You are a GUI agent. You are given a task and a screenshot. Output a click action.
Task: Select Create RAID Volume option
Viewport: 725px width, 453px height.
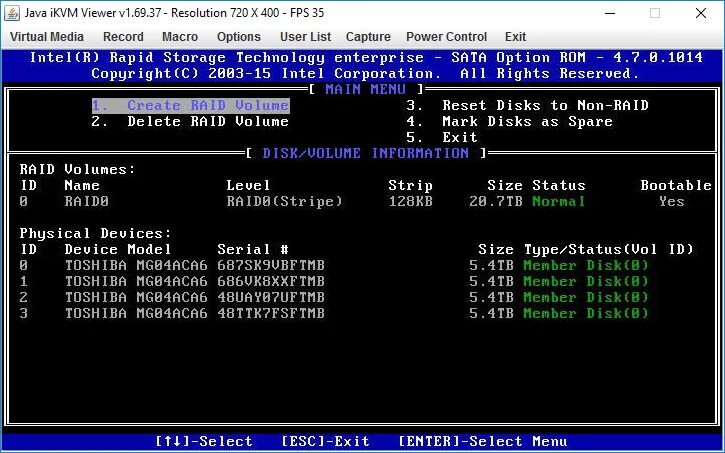[x=190, y=105]
